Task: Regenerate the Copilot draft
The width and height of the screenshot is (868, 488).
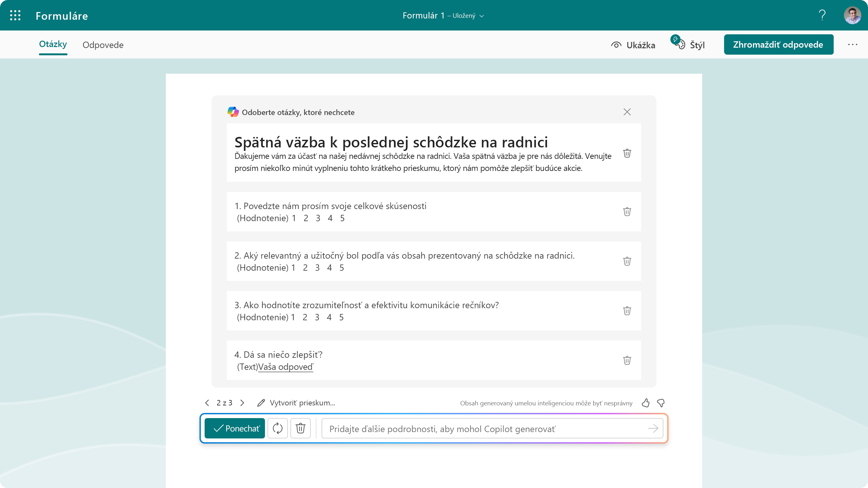Action: [278, 428]
